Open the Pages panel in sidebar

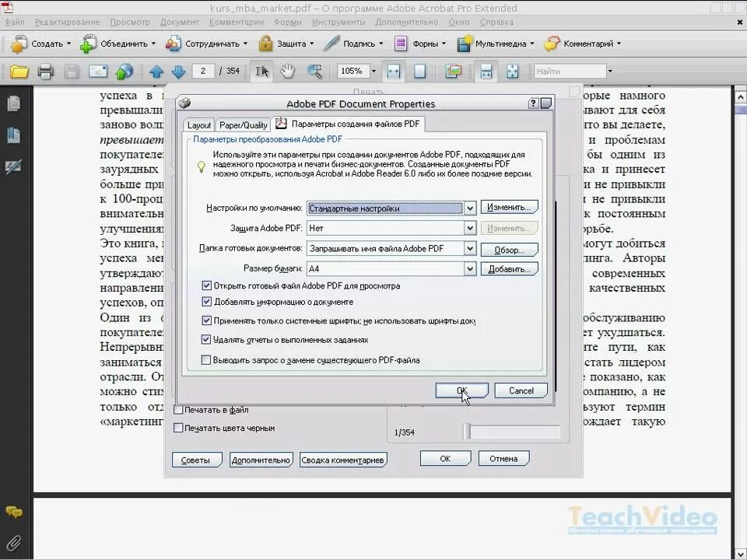[14, 103]
